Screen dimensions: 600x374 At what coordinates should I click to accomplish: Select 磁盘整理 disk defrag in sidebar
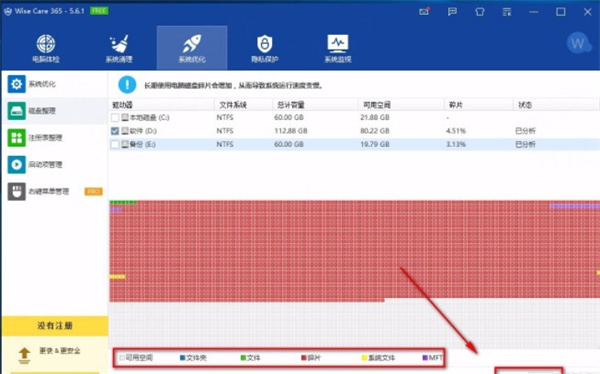54,111
